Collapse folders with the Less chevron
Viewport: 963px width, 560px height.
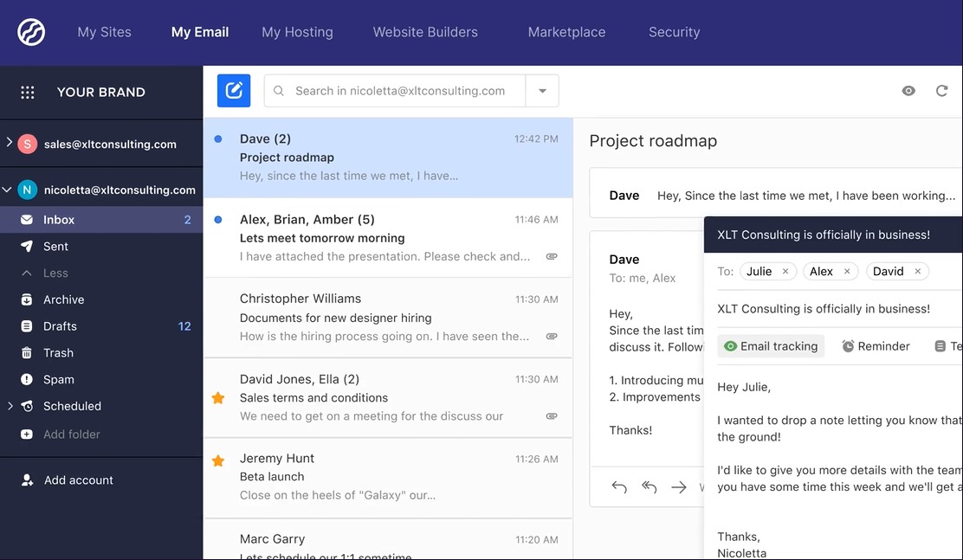(x=26, y=273)
